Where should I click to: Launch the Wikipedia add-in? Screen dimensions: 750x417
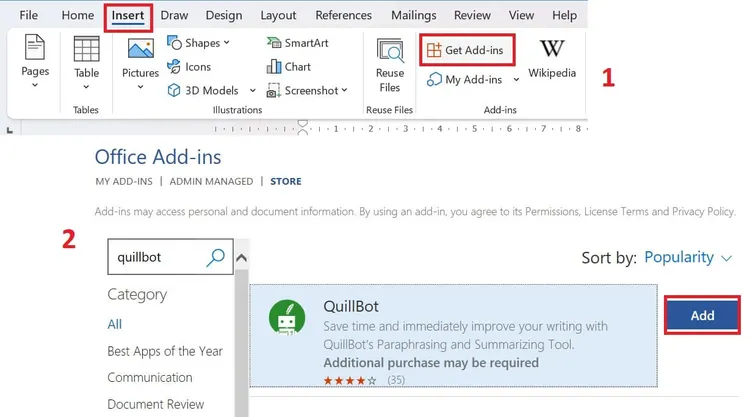click(x=552, y=58)
